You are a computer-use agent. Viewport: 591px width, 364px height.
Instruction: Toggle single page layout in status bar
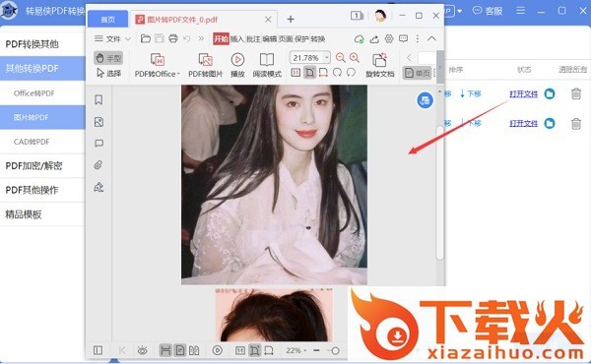(180, 350)
